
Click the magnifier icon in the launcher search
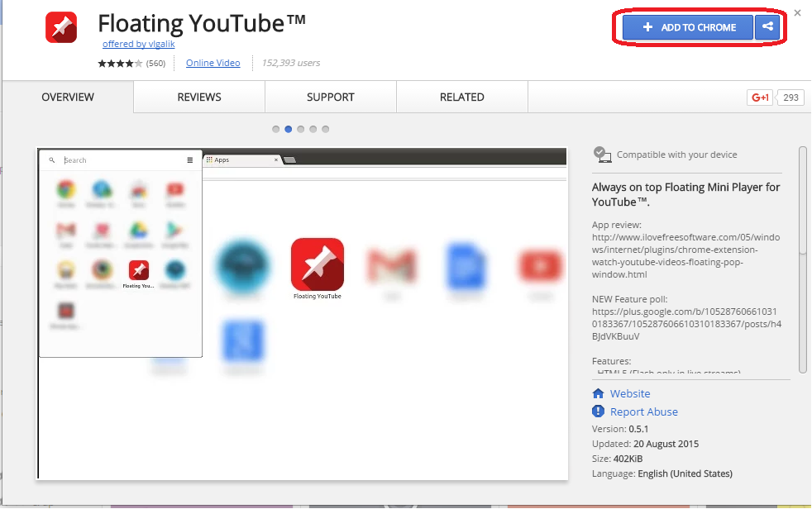[52, 160]
